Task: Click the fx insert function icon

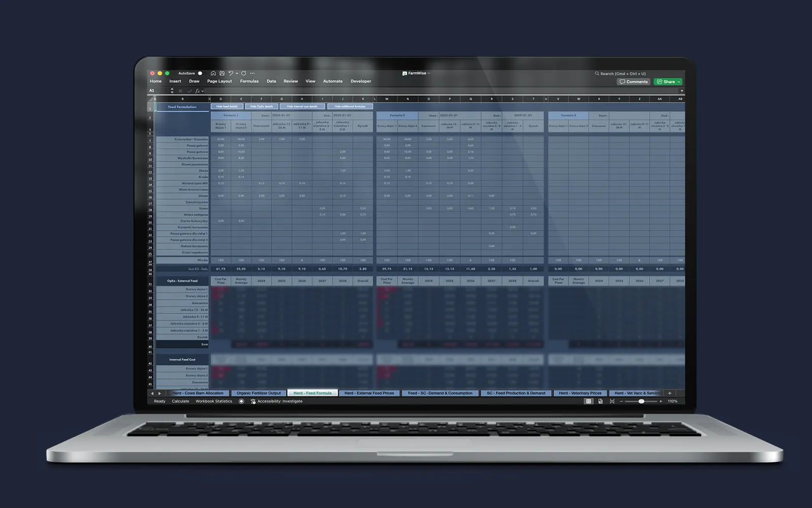Action: coord(197,91)
